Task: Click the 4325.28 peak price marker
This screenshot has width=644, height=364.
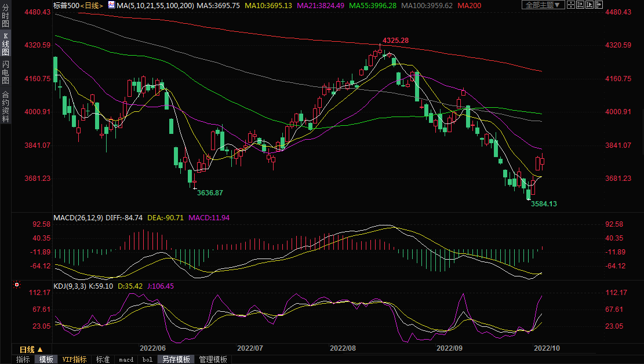Action: [395, 41]
